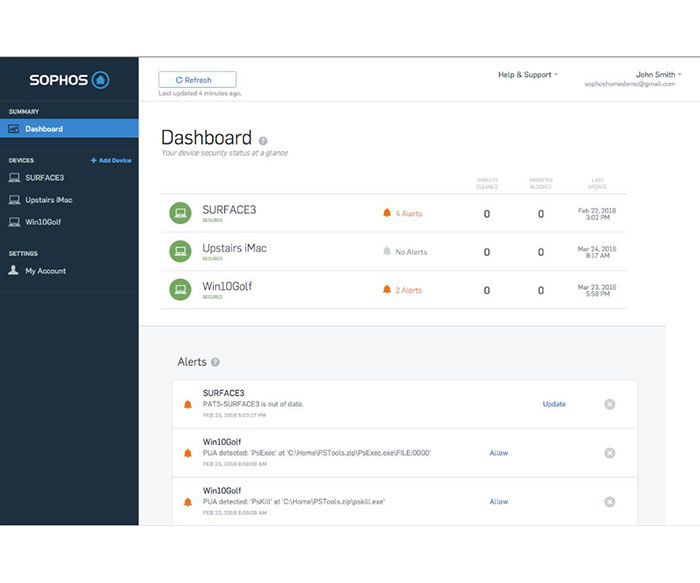Open Win10Golf in the dashboard list

click(x=227, y=286)
